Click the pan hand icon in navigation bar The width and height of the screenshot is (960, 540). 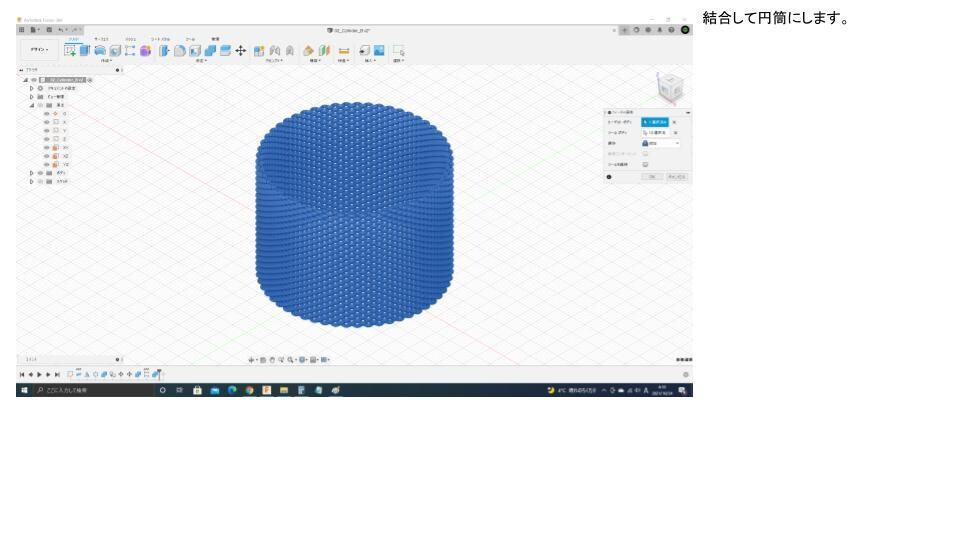[272, 360]
